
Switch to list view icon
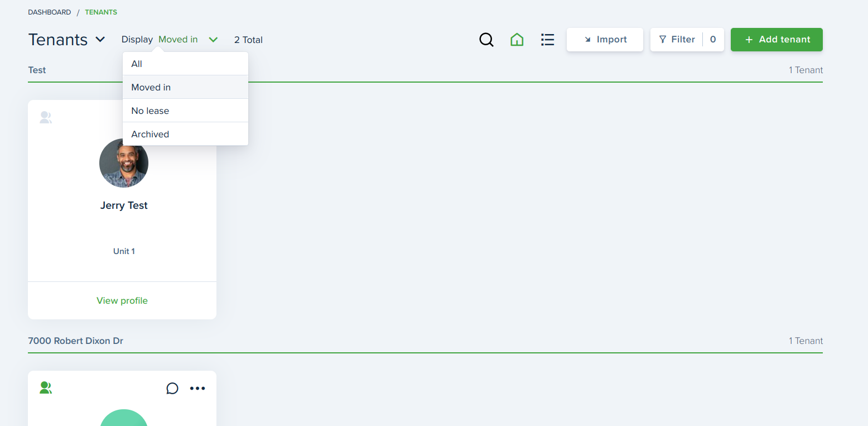point(547,40)
